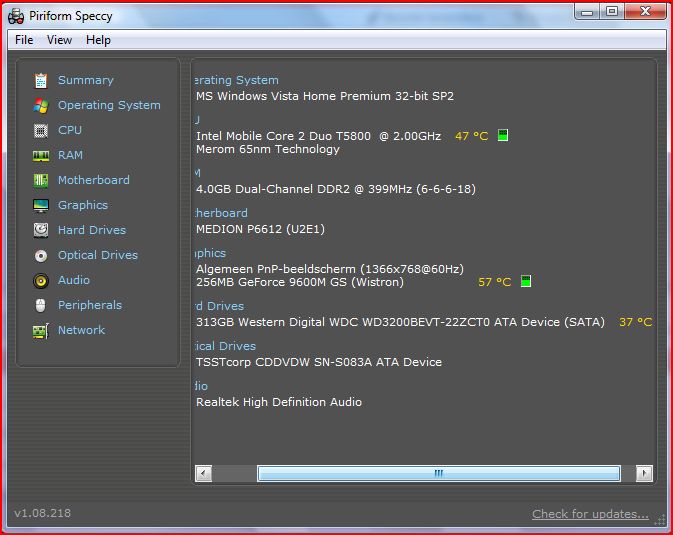Click the Hard Drives disk icon
Viewport: 673px width, 535px height.
click(41, 230)
